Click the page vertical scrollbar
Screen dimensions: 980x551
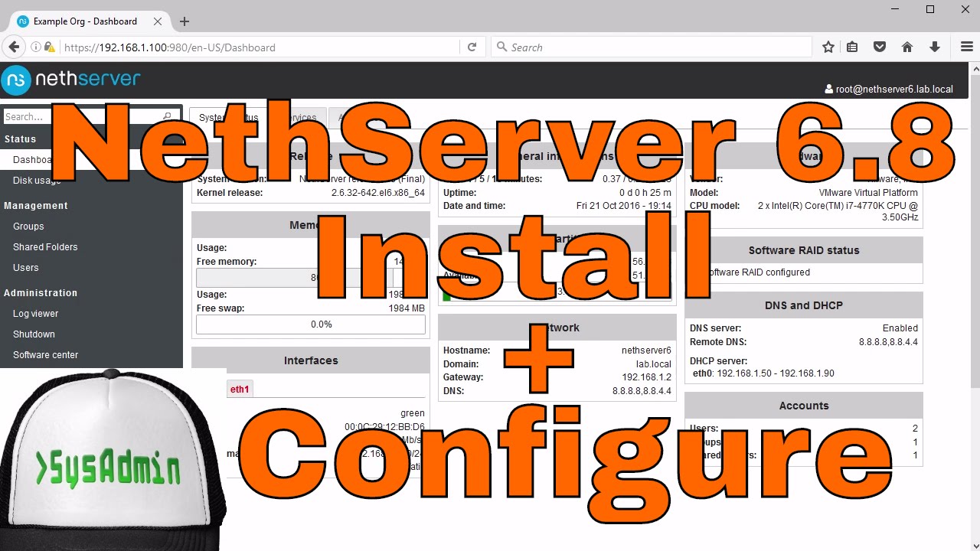[x=975, y=306]
